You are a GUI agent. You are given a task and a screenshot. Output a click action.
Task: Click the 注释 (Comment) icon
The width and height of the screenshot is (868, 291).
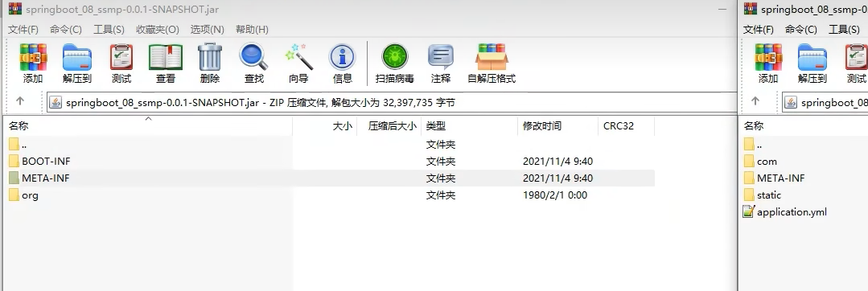[441, 58]
